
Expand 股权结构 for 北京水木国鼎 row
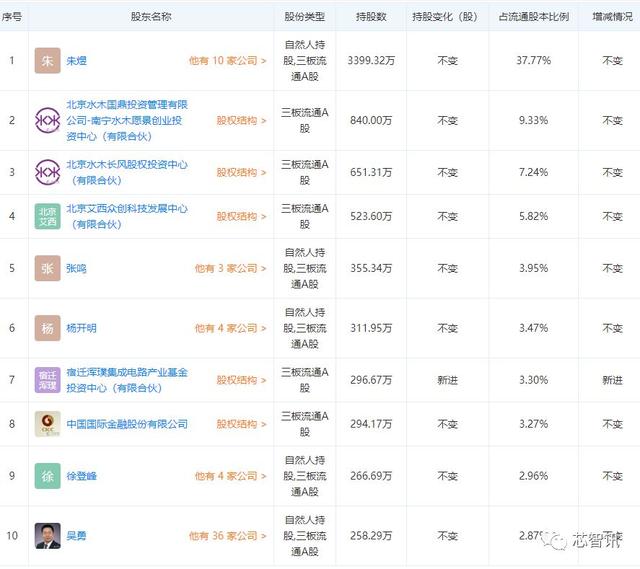(241, 120)
